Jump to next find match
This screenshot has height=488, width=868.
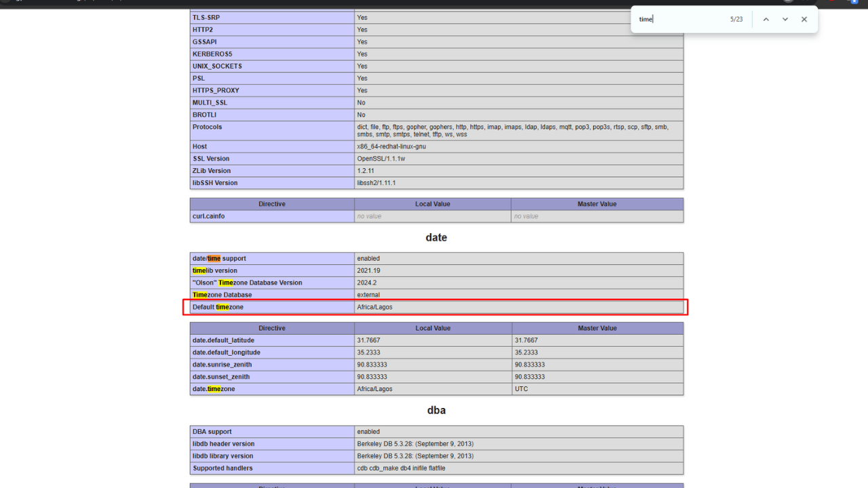point(785,20)
